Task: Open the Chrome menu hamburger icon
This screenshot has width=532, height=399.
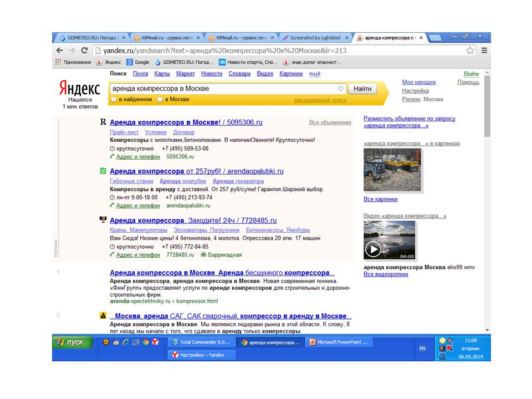Action: (x=484, y=50)
